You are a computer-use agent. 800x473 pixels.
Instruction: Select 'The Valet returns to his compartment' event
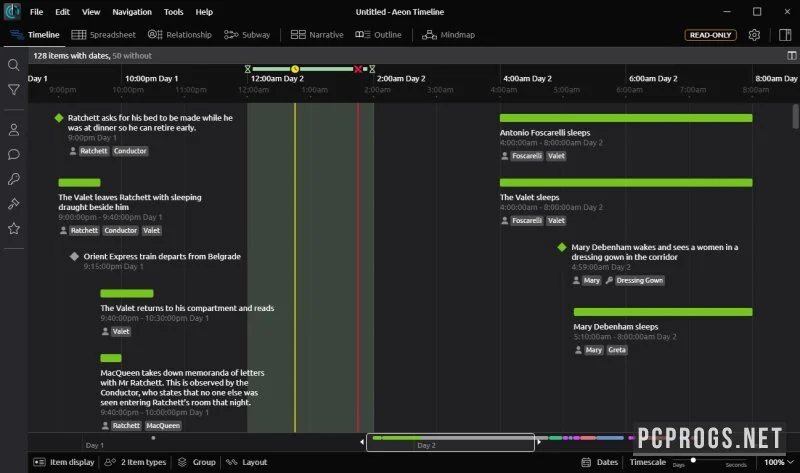[187, 308]
